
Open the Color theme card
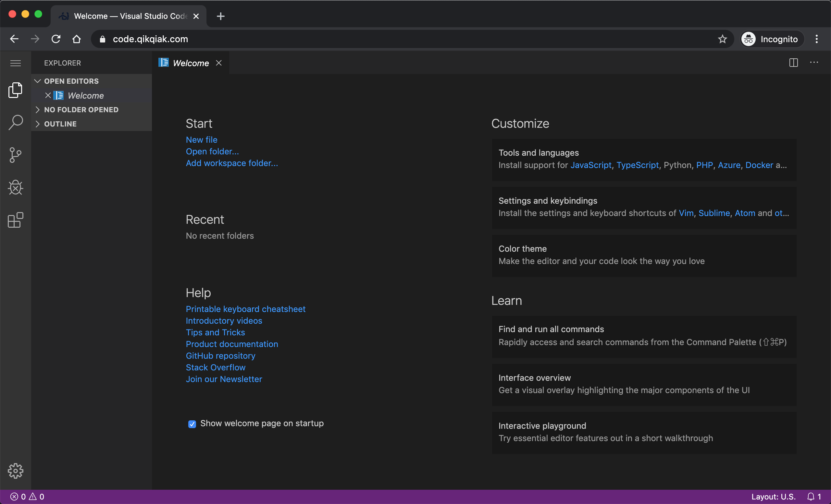pyautogui.click(x=644, y=255)
